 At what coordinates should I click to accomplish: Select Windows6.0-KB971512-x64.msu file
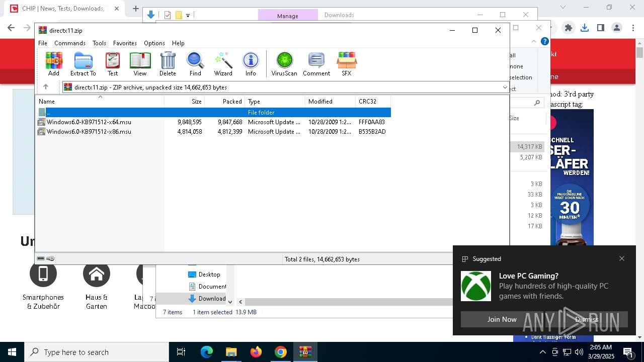213,122
